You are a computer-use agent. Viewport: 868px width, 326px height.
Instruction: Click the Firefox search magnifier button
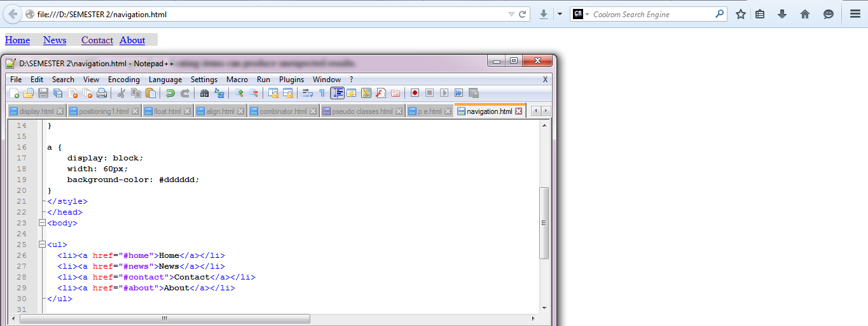click(x=720, y=14)
